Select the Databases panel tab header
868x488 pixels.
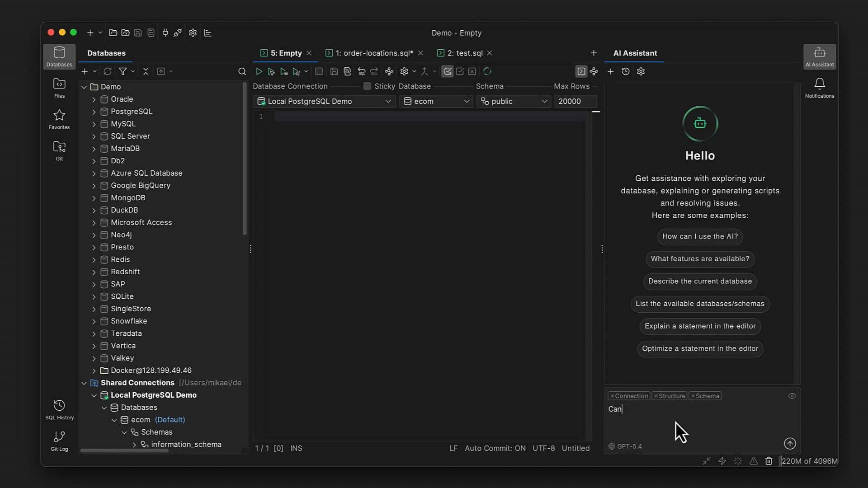pyautogui.click(x=106, y=53)
